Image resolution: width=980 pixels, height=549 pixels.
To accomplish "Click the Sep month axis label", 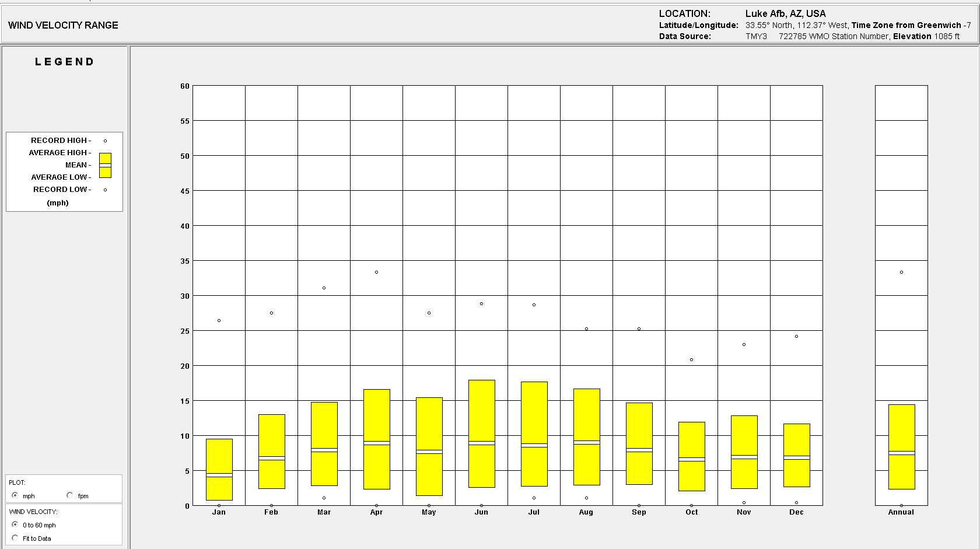I will 639,512.
